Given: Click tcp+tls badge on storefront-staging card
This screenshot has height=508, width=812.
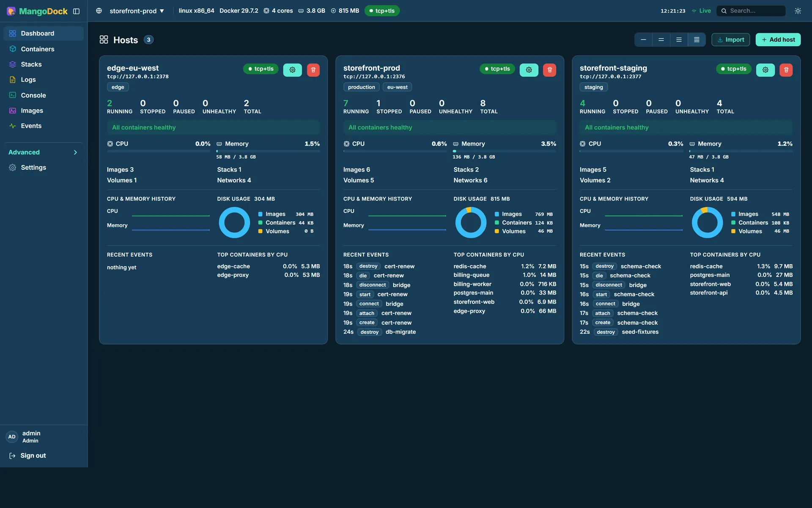Looking at the screenshot, I should tap(733, 69).
